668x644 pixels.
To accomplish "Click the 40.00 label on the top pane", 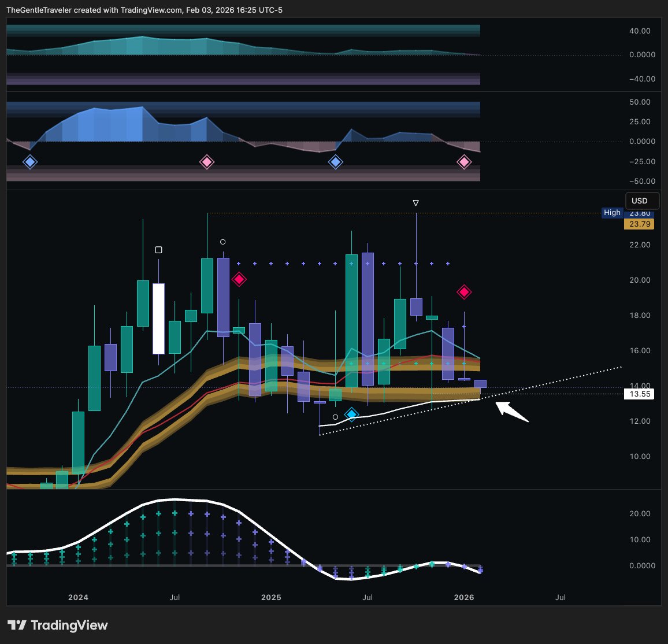I will (x=640, y=31).
